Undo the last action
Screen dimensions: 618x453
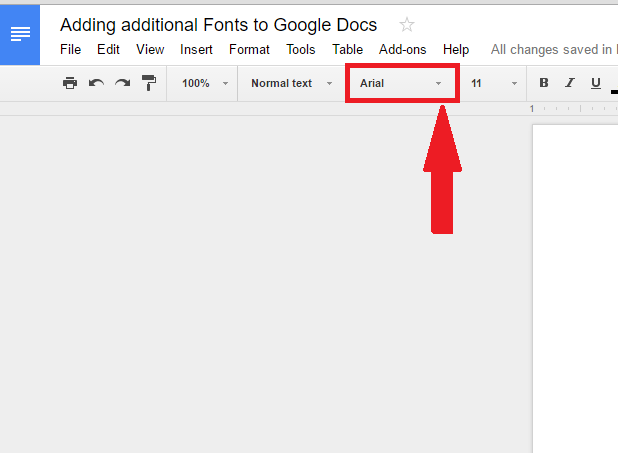click(96, 83)
